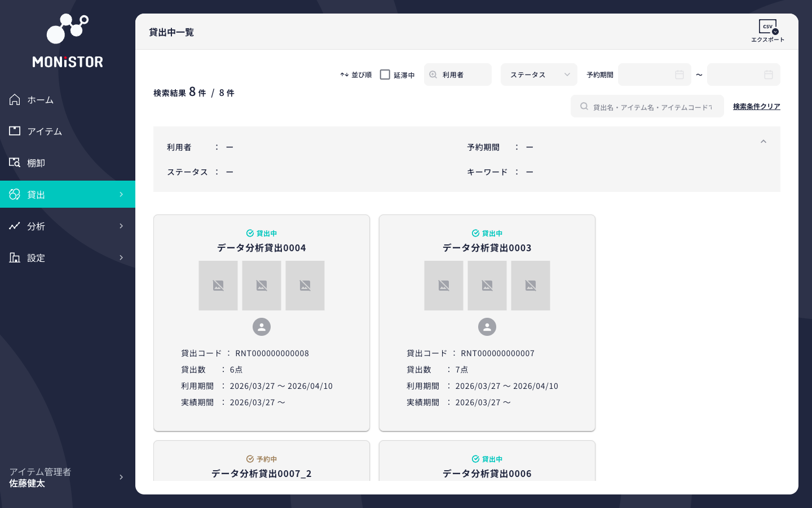Collapse the search condition summary panel
The image size is (812, 508).
point(764,142)
